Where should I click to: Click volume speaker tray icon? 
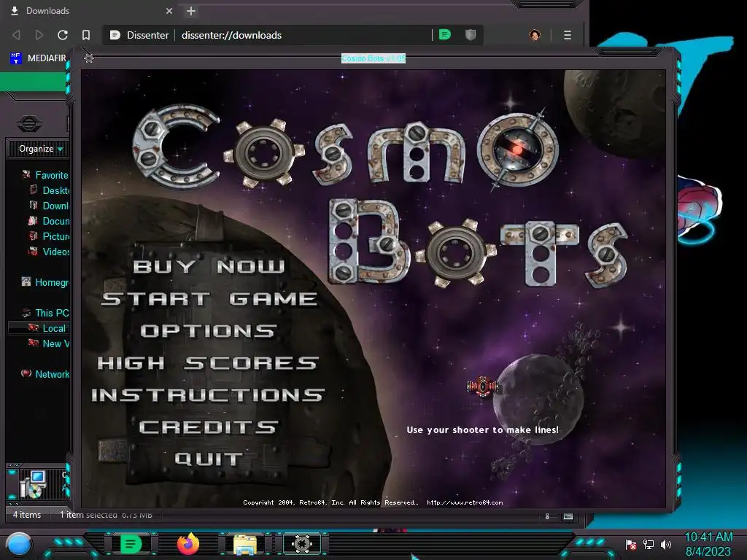click(666, 544)
